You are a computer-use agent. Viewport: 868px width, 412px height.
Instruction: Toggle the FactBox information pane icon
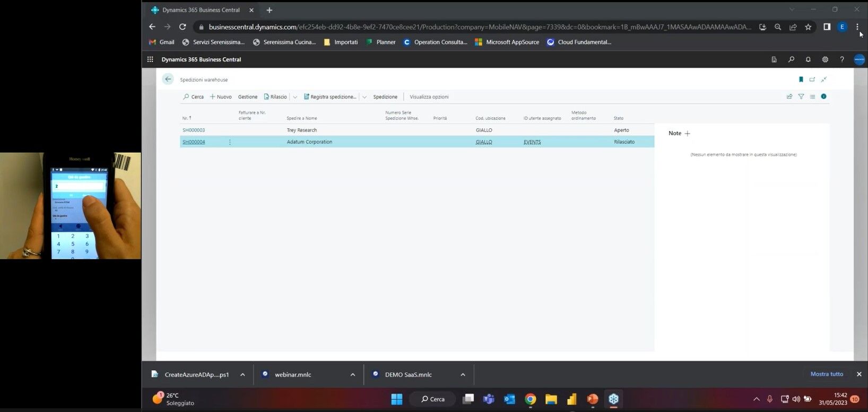tap(823, 97)
